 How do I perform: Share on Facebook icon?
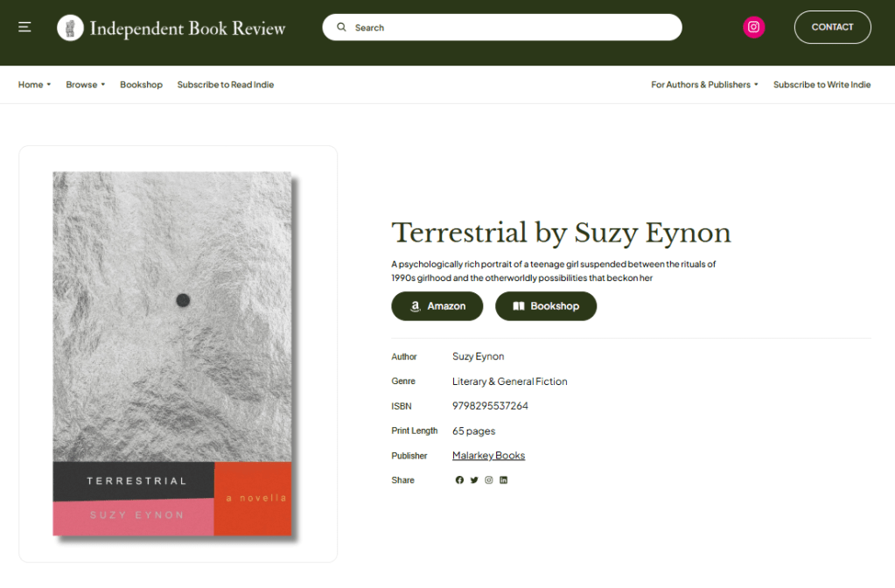tap(459, 480)
